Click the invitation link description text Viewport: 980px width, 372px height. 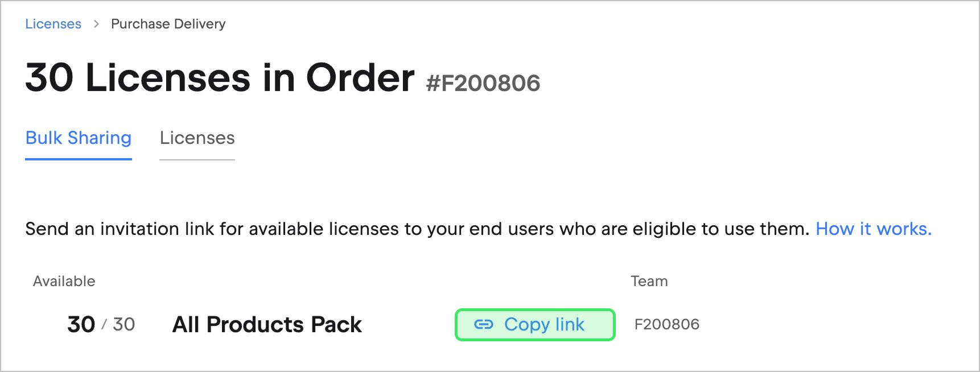click(417, 229)
